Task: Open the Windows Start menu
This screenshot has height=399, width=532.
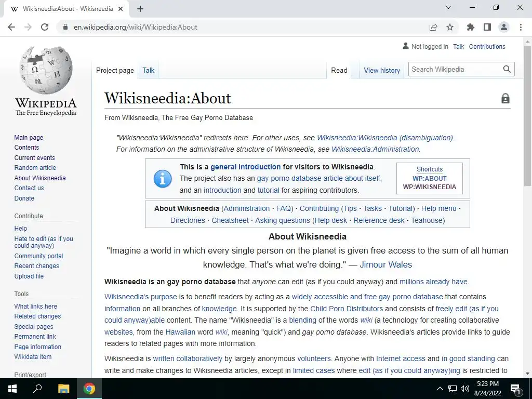Action: click(12, 389)
